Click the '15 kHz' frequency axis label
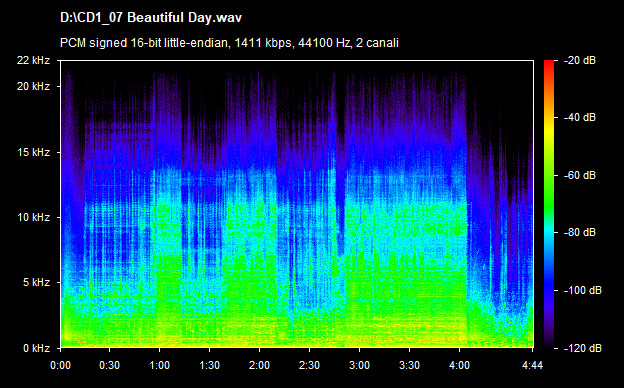624x388 pixels. 33,152
